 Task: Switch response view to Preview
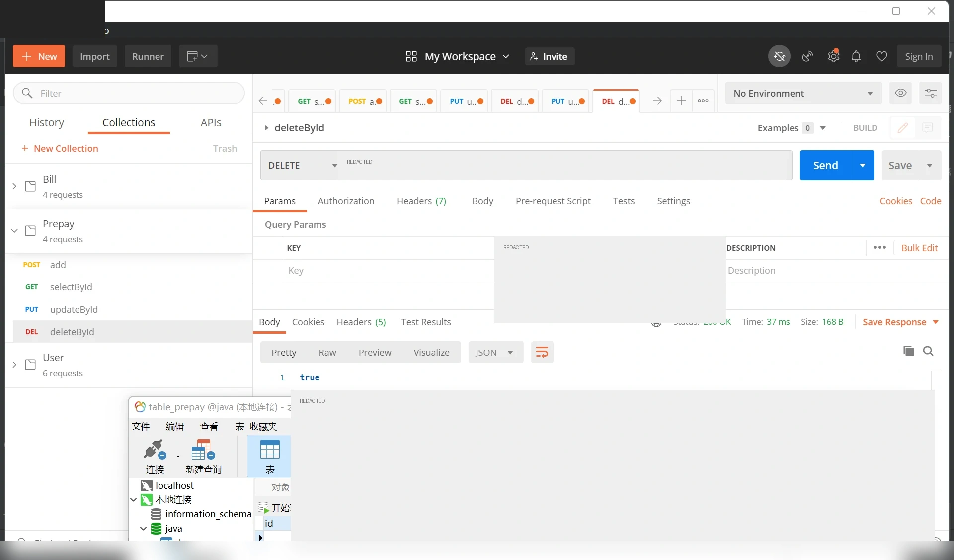(x=375, y=352)
